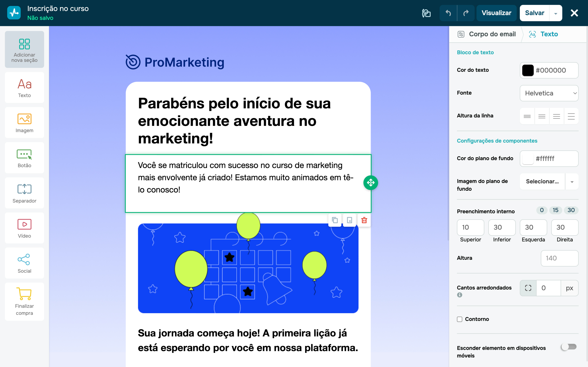Click the redo arrow icon

pyautogui.click(x=466, y=13)
